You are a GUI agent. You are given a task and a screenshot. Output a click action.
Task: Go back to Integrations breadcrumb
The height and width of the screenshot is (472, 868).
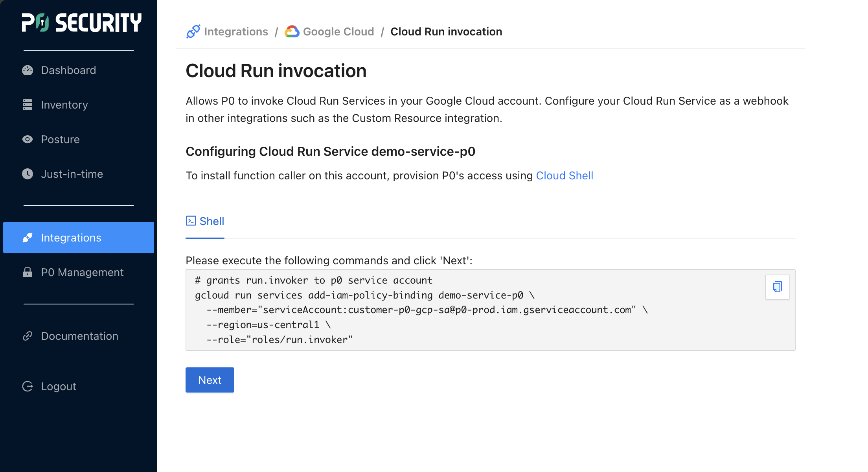coord(236,32)
